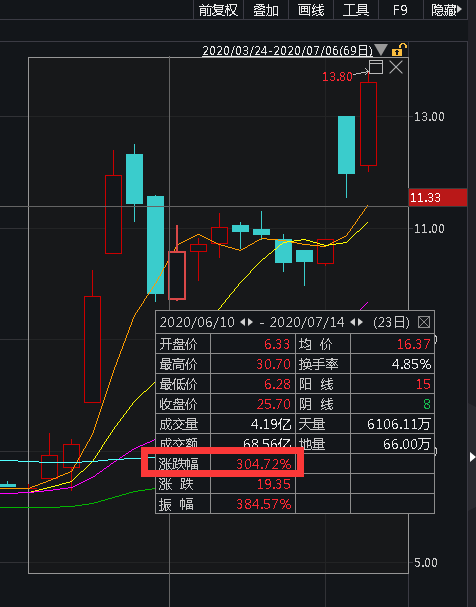Viewport: 476px width, 607px height.
Task: Expand the date range dropdown triangle
Action: [381, 50]
